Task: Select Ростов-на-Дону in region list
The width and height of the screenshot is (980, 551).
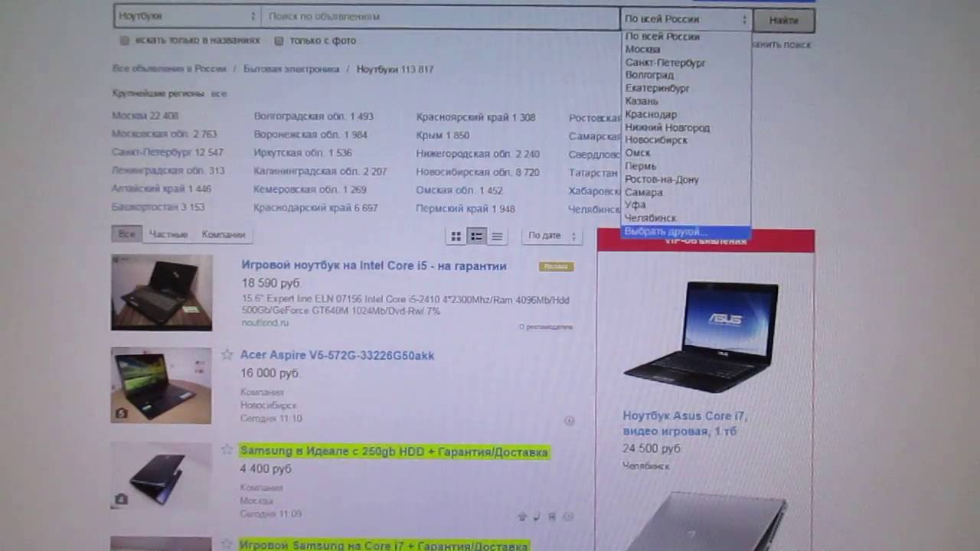Action: click(x=661, y=179)
